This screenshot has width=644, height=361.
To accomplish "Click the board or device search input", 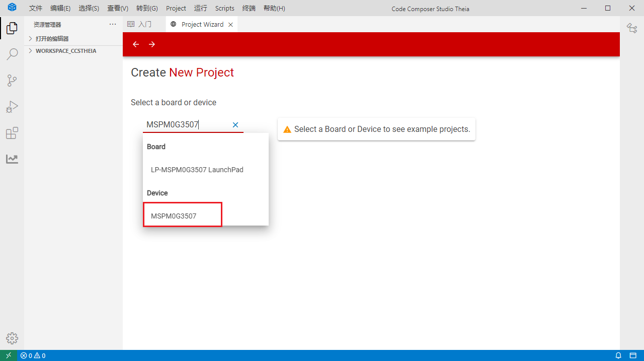I will 186,125.
